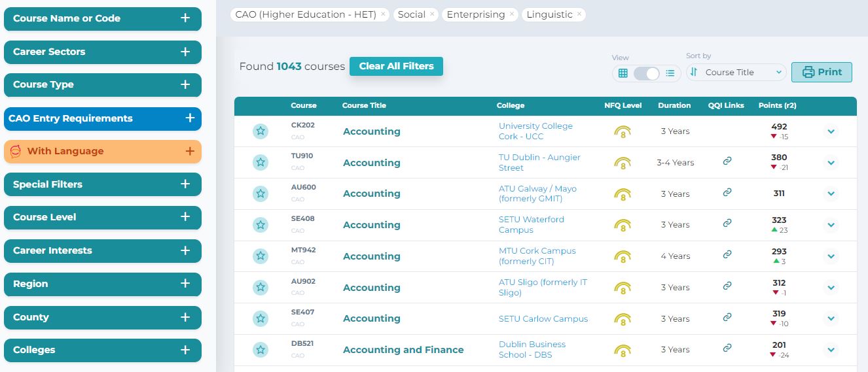Viewport: 868px width, 372px height.
Task: Click the grid view icon
Action: pyautogui.click(x=623, y=73)
